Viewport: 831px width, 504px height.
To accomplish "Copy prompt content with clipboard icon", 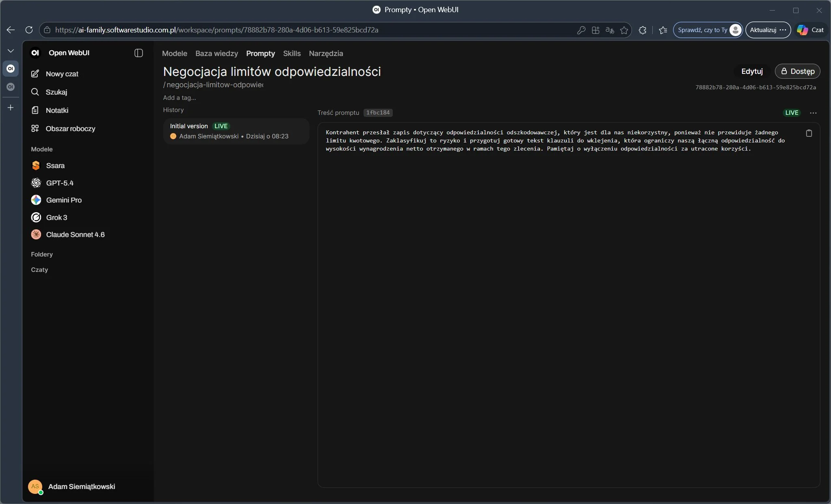I will click(x=809, y=133).
